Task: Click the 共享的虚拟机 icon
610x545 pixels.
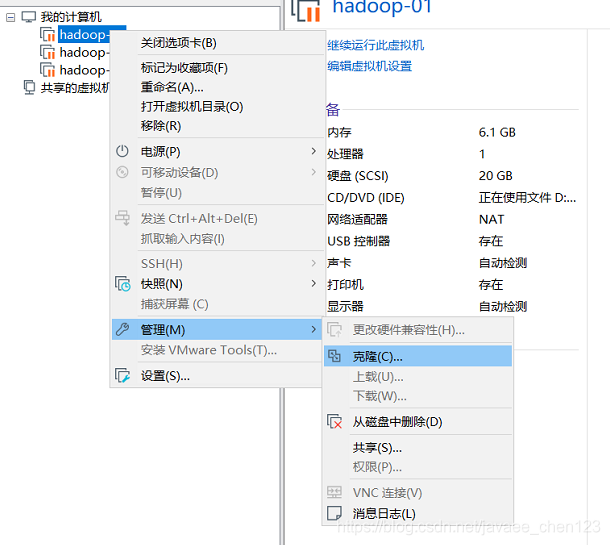Action: pos(29,88)
